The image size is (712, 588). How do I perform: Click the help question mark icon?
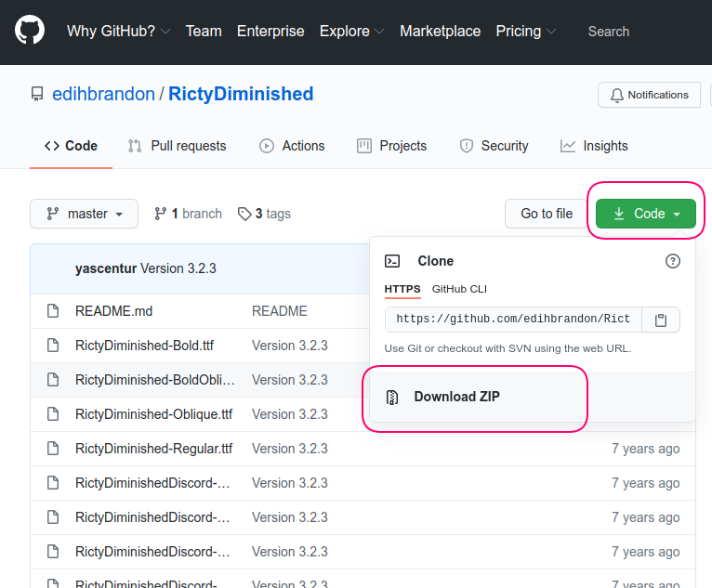tap(672, 261)
